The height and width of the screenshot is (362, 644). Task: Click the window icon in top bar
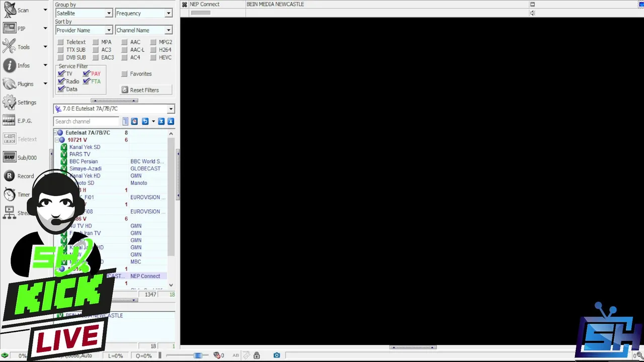click(532, 5)
